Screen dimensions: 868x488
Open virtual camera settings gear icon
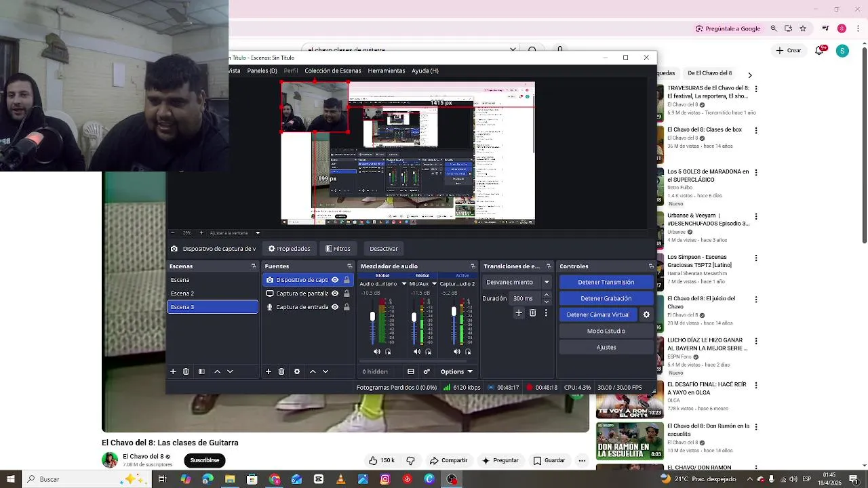pyautogui.click(x=646, y=314)
